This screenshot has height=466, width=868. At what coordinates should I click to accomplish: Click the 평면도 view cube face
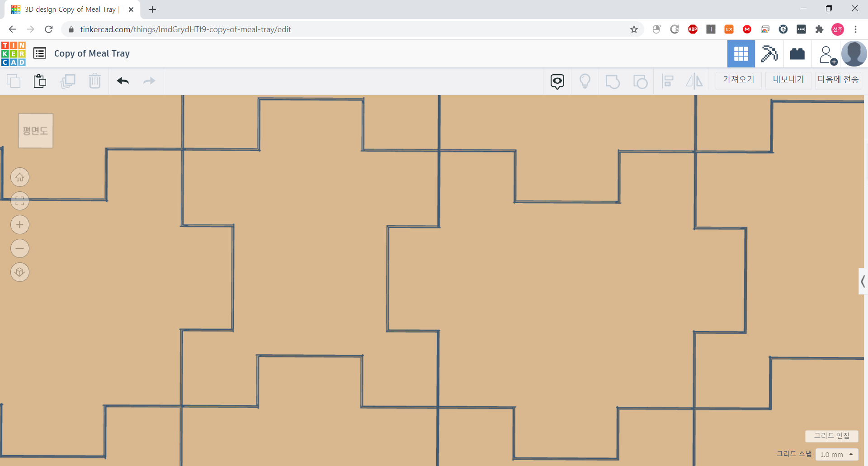tap(36, 131)
